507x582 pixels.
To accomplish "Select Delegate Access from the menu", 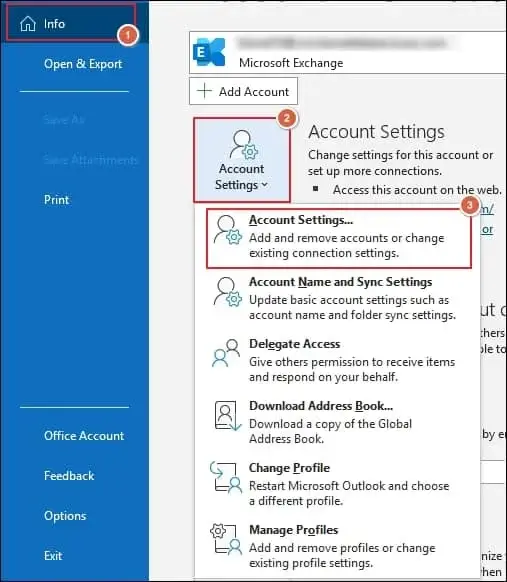I will click(x=337, y=360).
